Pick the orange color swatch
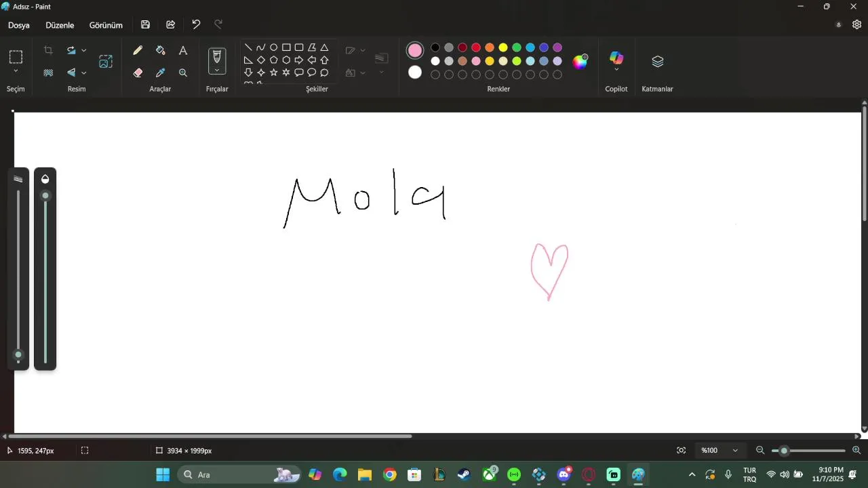 pos(490,47)
